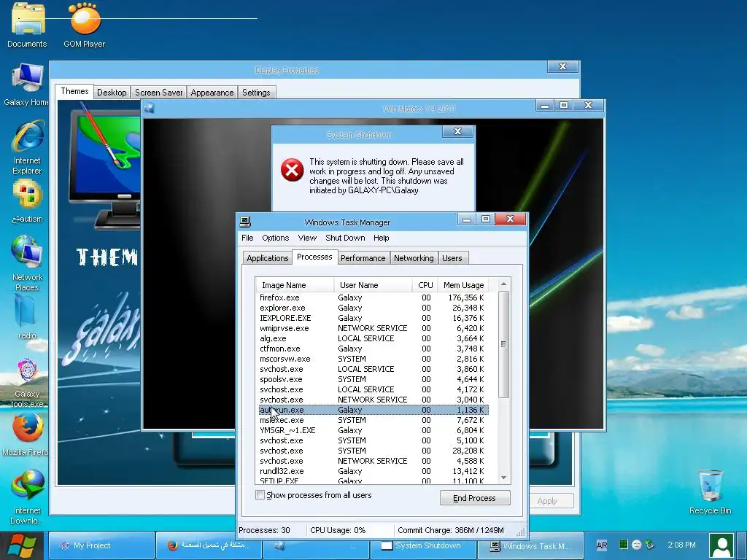Click the process list scroll up arrow

point(503,284)
